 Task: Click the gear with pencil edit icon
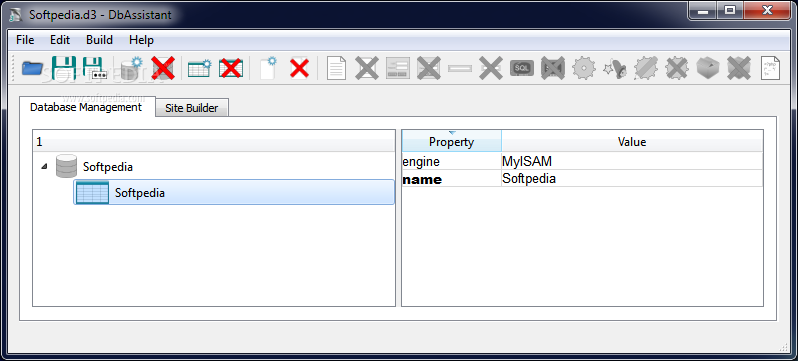(646, 68)
